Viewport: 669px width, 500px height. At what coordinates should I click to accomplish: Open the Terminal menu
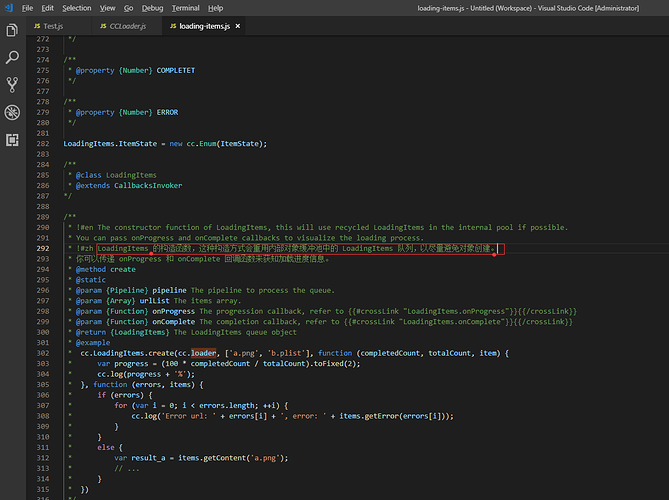click(x=185, y=8)
